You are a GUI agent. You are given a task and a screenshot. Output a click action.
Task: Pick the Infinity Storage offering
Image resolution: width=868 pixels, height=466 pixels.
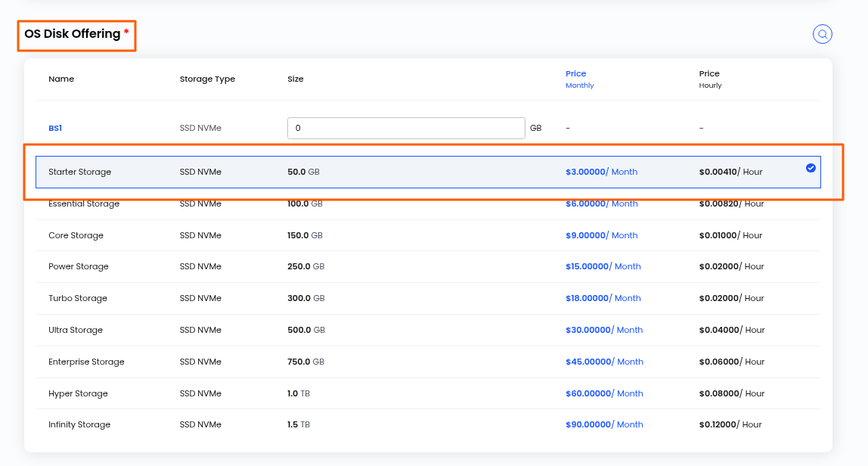tap(428, 425)
